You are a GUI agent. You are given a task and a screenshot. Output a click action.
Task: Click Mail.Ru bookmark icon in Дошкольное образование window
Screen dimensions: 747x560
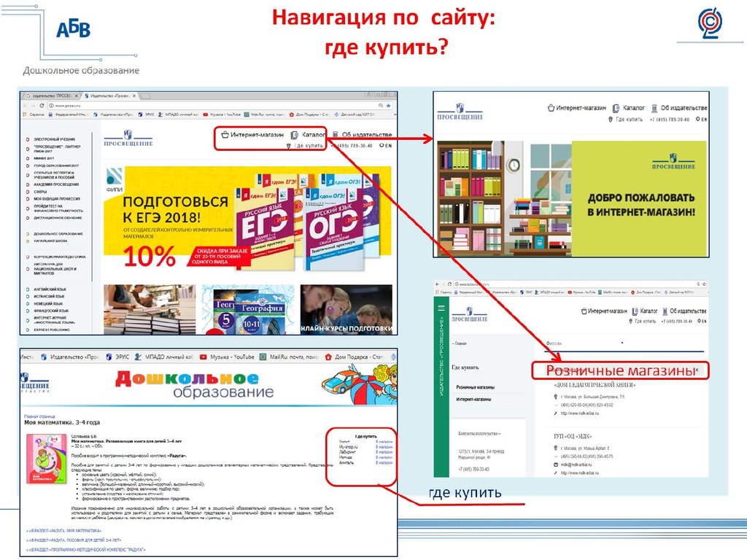tap(263, 357)
